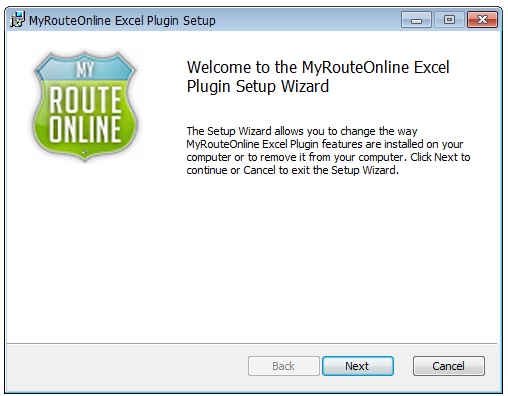Click the MyRouteOnline shield logo
The height and width of the screenshot is (396, 508).
coord(85,107)
